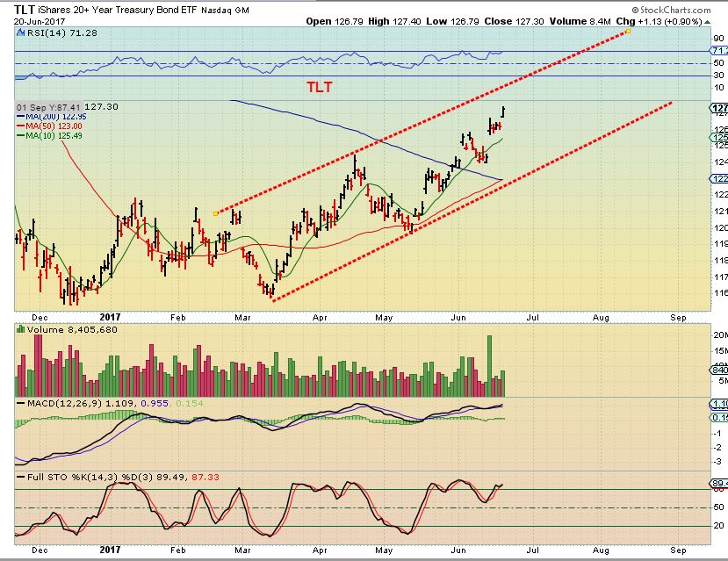
Task: Click the Volume 8,405,680 label
Action: pos(72,330)
